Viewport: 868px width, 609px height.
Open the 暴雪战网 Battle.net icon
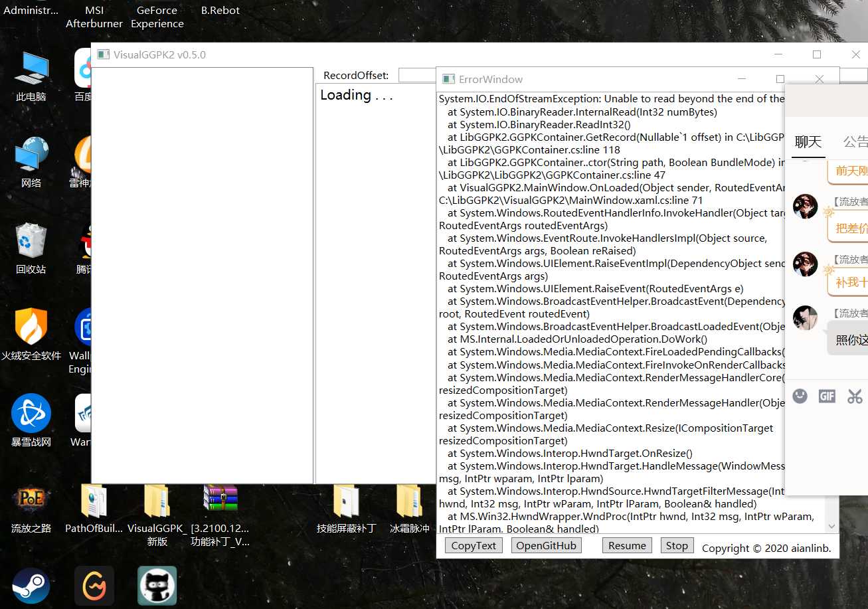(x=31, y=414)
